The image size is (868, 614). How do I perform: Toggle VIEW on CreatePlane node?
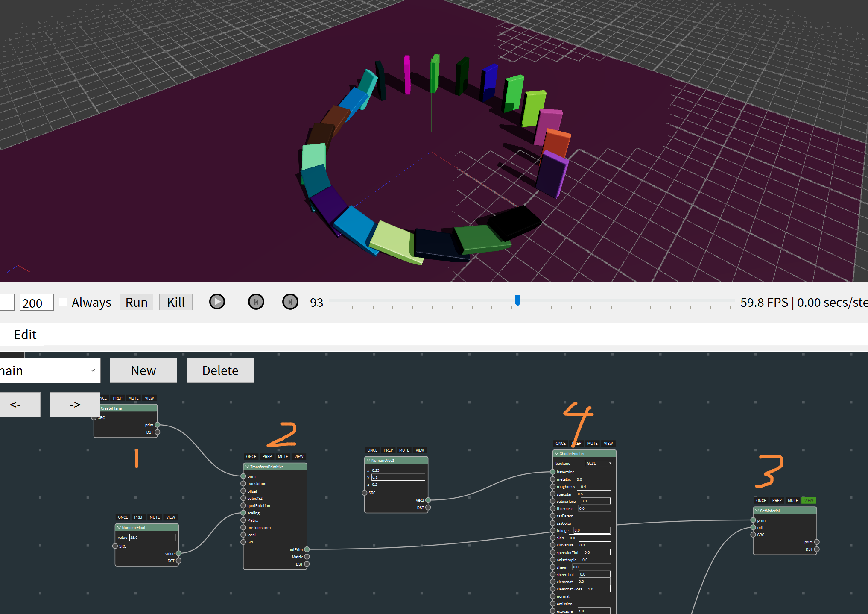tap(149, 398)
